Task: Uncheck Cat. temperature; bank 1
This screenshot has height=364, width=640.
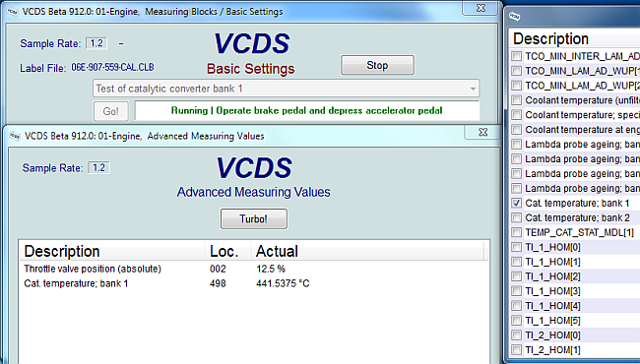Action: coord(517,203)
